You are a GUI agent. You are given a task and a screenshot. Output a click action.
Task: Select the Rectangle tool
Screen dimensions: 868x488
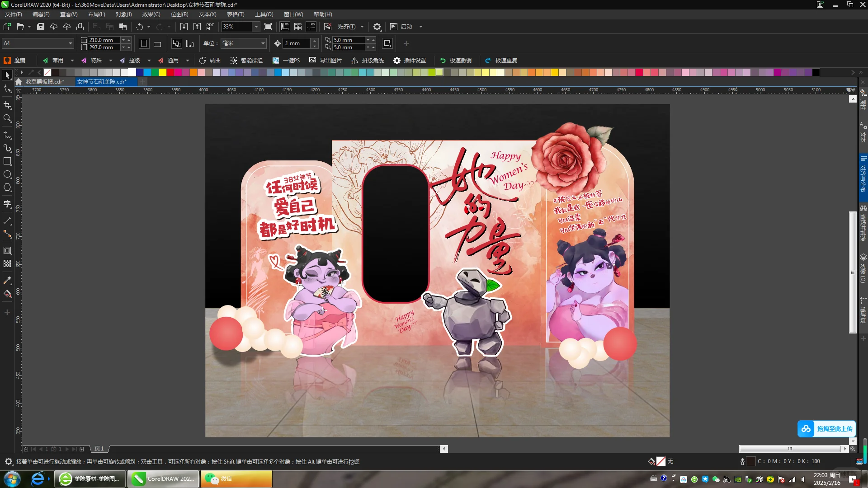point(7,161)
